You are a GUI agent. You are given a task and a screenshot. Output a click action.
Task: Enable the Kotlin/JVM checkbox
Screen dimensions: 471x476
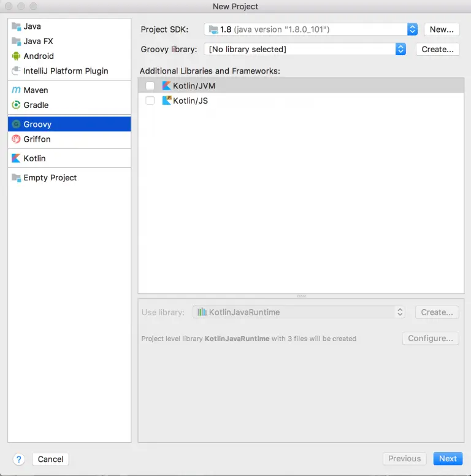click(150, 86)
